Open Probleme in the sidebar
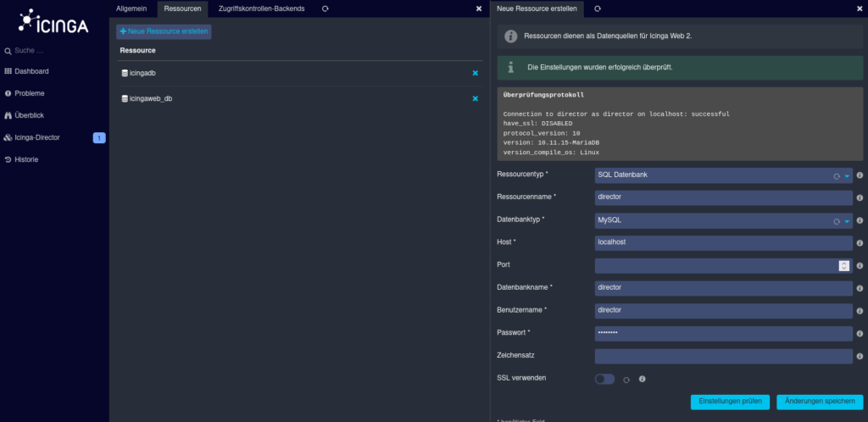The width and height of the screenshot is (868, 422). tap(30, 93)
